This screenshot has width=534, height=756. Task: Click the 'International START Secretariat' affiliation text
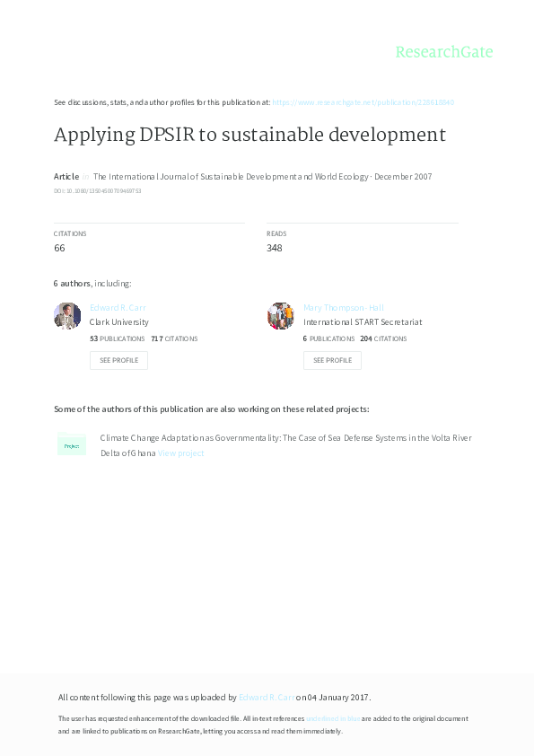[x=363, y=322]
